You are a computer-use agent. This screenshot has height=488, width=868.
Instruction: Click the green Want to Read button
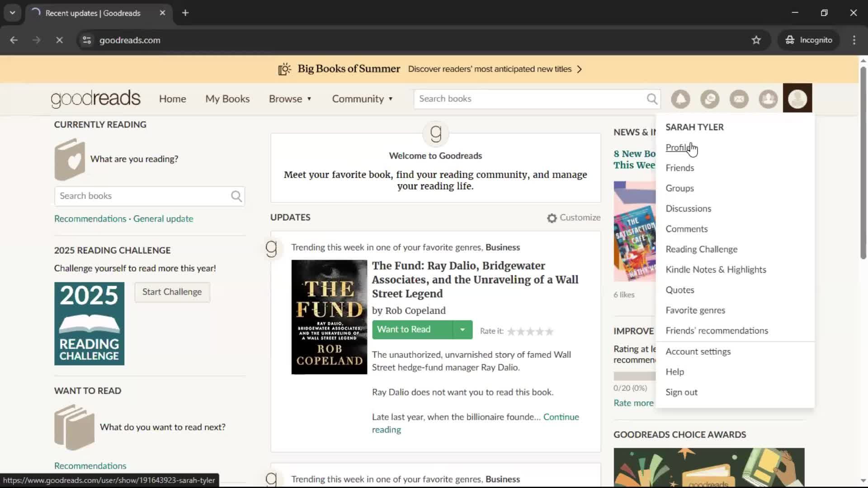pos(412,330)
